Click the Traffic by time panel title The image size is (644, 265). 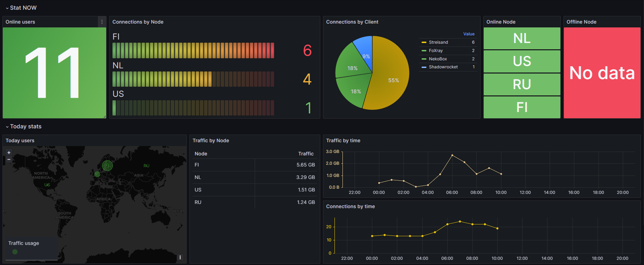(x=343, y=140)
